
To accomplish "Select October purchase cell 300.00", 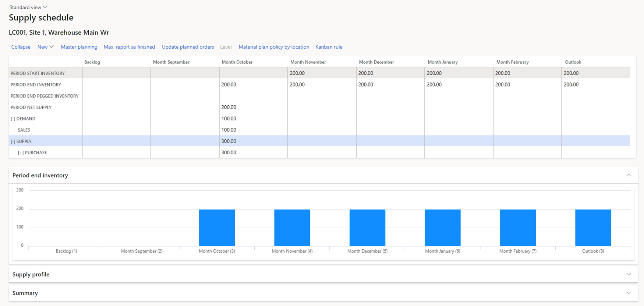I will point(229,152).
